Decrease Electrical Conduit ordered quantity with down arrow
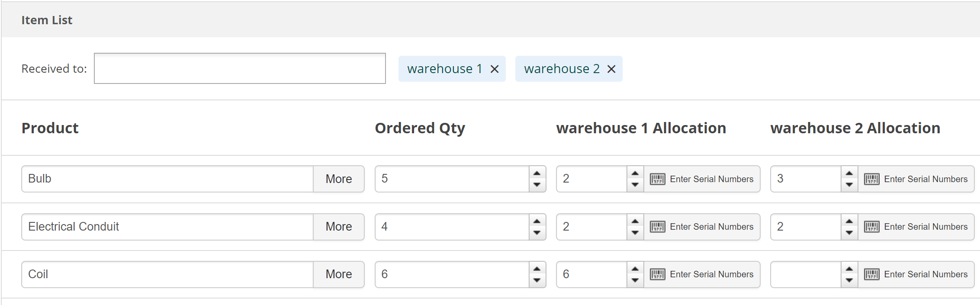The width and height of the screenshot is (980, 305). (x=537, y=233)
